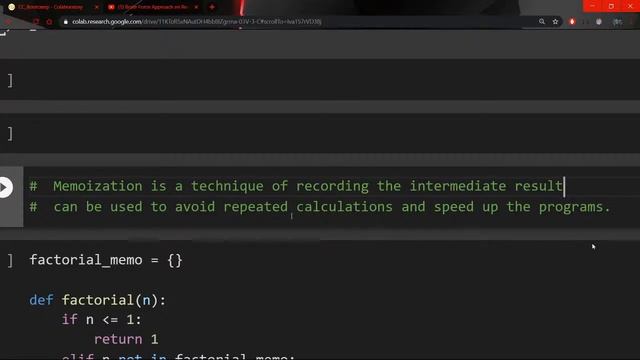Click the reload page icon
This screenshot has height=360, width=640.
point(36,22)
